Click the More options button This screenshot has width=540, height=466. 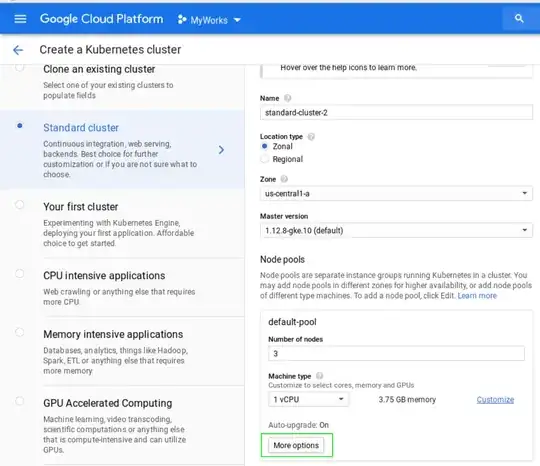click(x=296, y=445)
